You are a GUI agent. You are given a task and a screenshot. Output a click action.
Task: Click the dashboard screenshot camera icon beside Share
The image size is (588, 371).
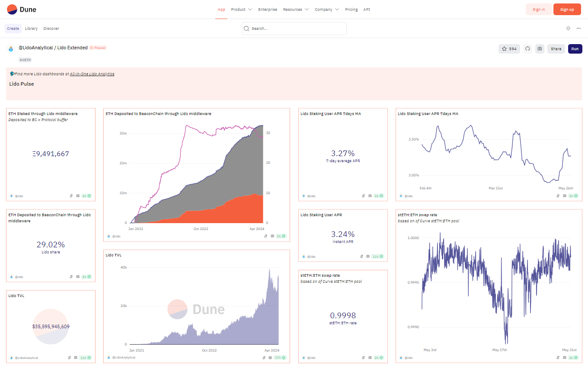coord(540,49)
